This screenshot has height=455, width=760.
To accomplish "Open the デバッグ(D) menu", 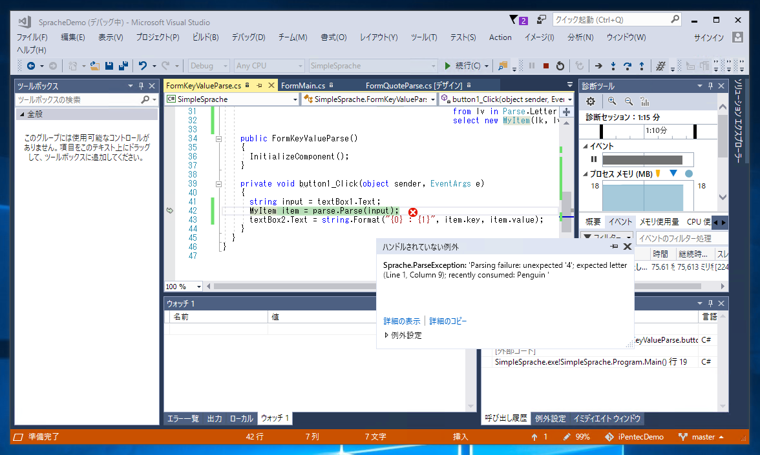I will 248,37.
